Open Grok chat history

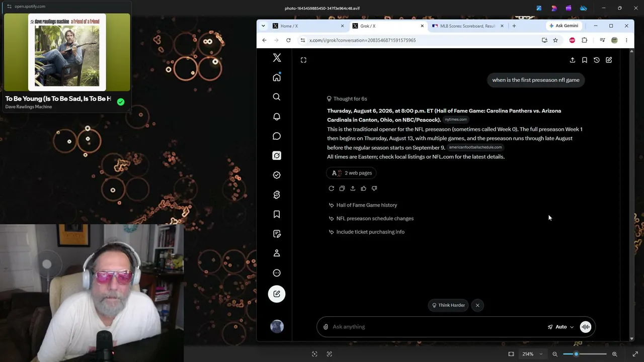pos(597,60)
